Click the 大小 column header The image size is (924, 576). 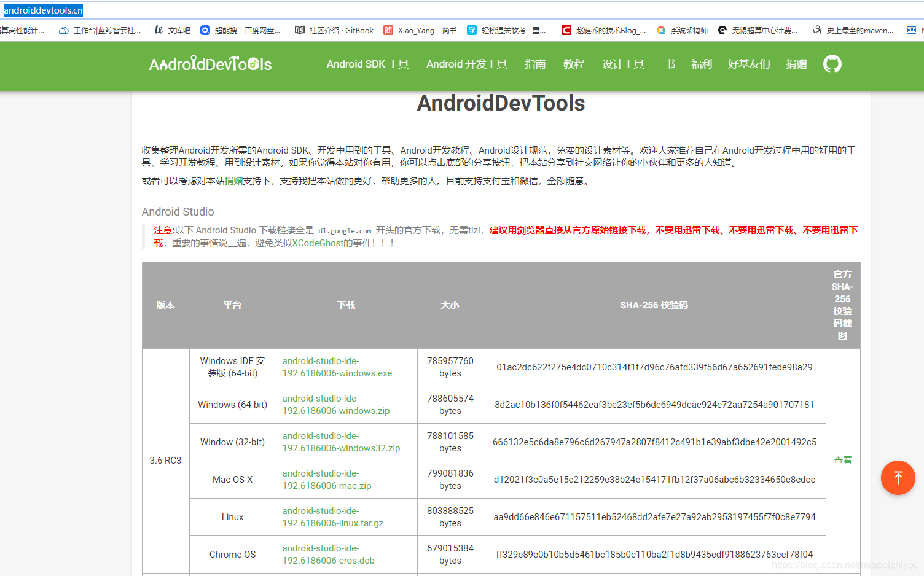tap(450, 305)
